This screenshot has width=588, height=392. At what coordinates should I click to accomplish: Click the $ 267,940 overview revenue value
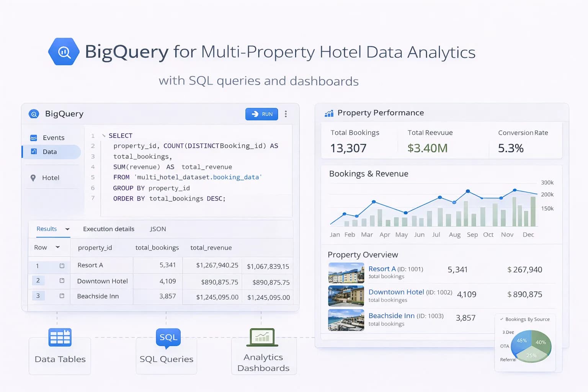pos(524,269)
